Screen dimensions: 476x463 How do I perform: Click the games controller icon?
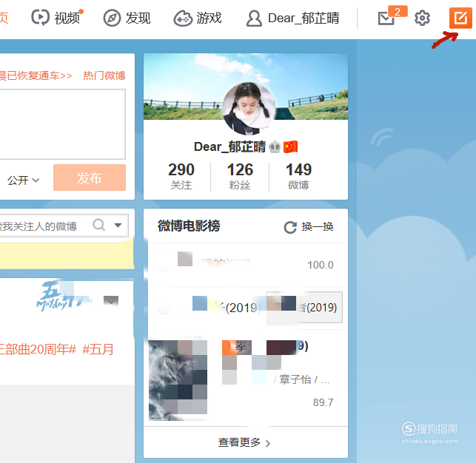click(x=183, y=18)
